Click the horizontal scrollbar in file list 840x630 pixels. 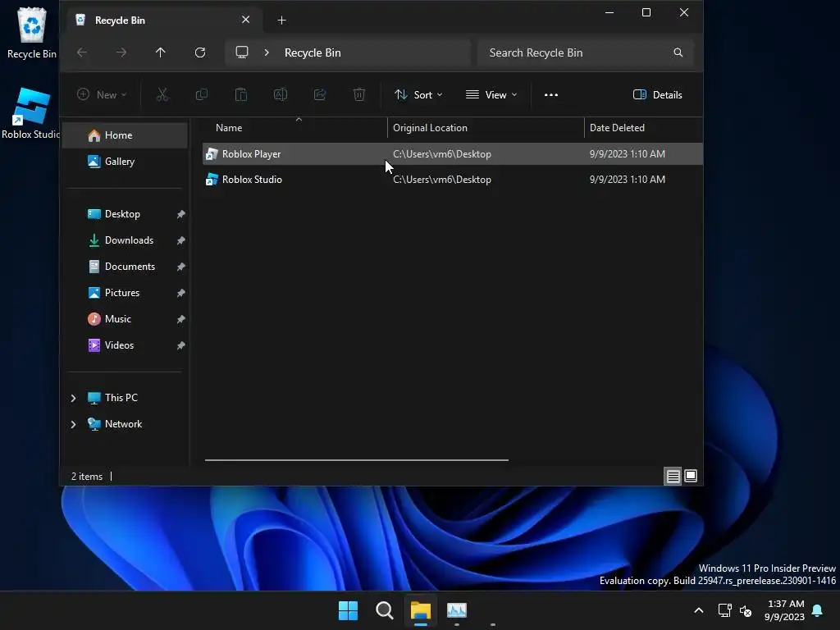(x=356, y=459)
